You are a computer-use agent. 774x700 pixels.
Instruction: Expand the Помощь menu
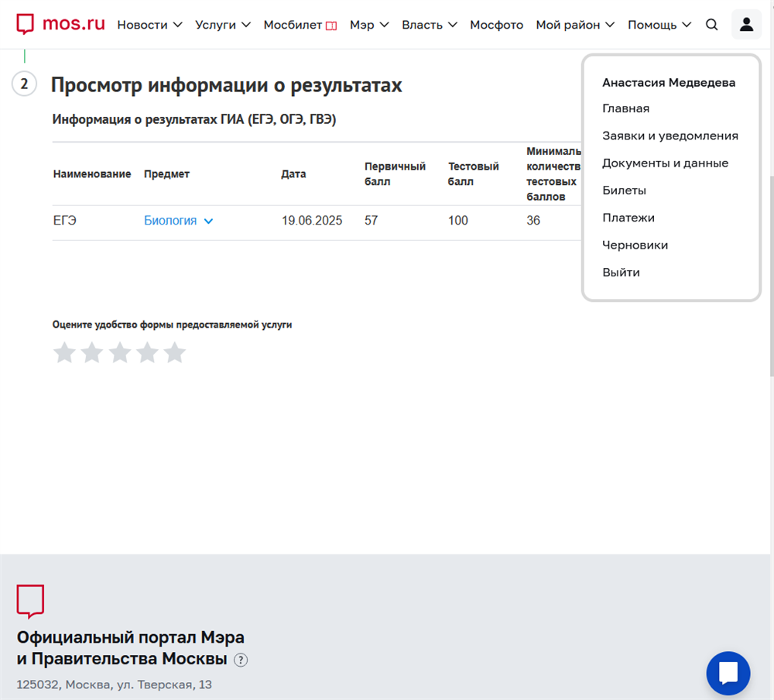[659, 25]
